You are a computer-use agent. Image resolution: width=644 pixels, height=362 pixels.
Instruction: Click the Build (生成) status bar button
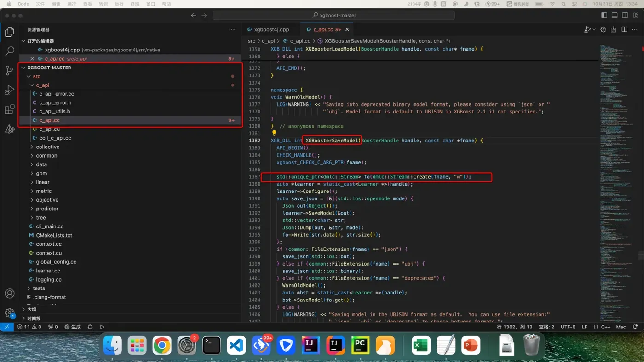[x=73, y=327]
